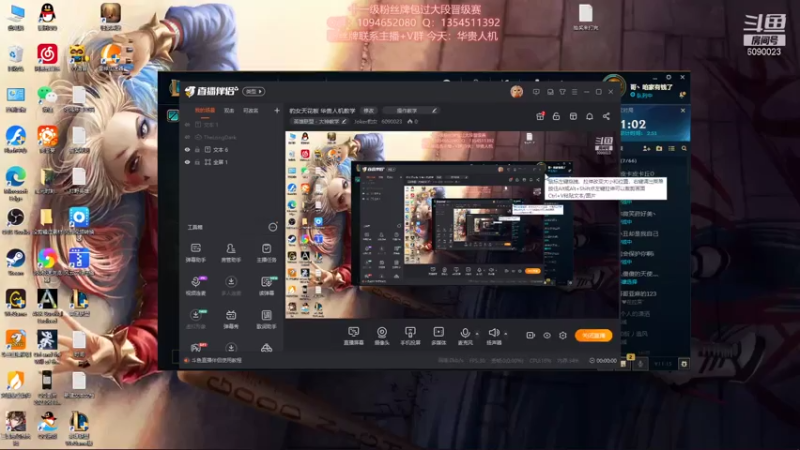Click add-friend icon in League client panel
This screenshot has height=450, width=800.
click(646, 148)
